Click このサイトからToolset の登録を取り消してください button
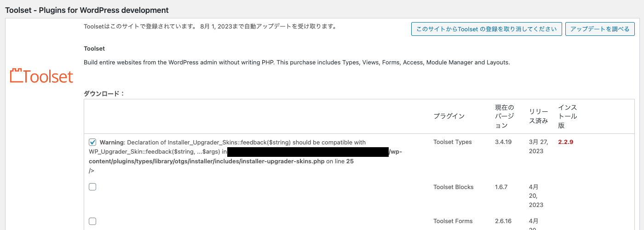 486,29
